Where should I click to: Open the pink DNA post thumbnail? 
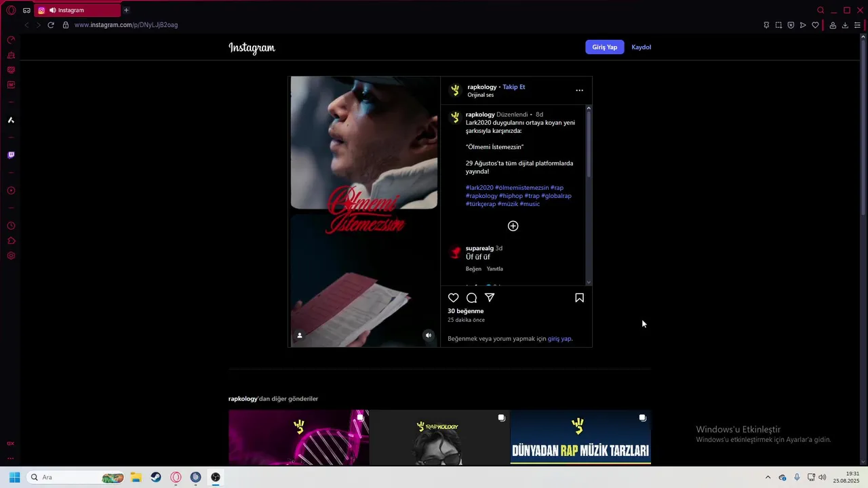(x=298, y=437)
